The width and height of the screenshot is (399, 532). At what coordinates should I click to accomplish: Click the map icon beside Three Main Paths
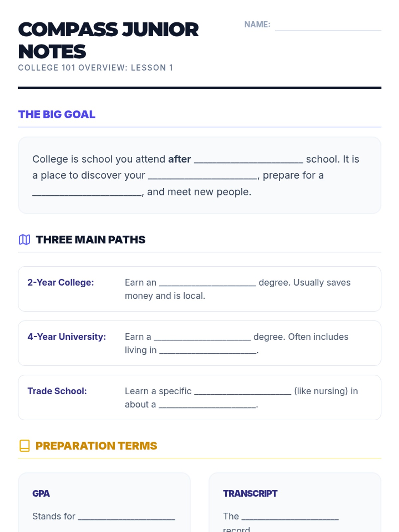(x=24, y=239)
